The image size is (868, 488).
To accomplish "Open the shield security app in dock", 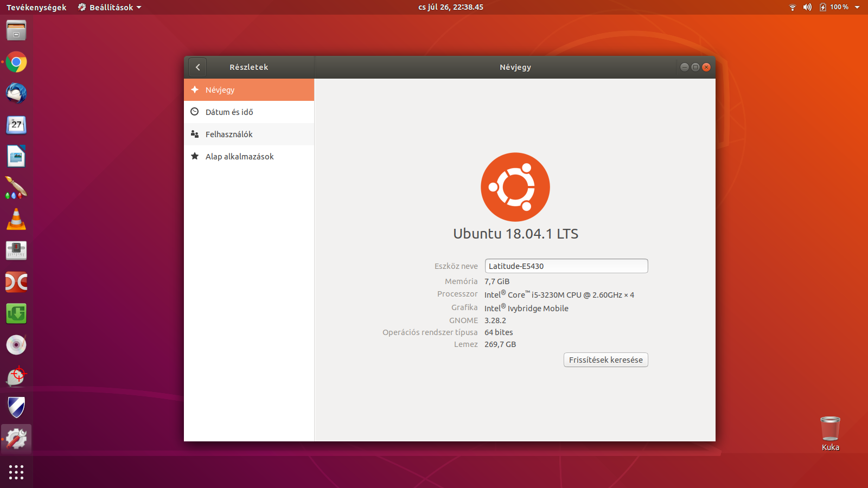I will click(x=16, y=408).
